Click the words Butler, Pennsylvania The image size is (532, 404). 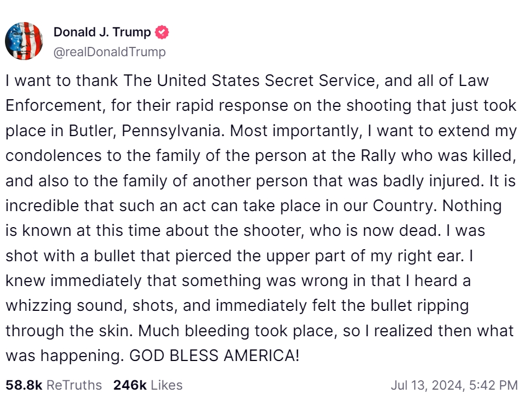coord(146,131)
